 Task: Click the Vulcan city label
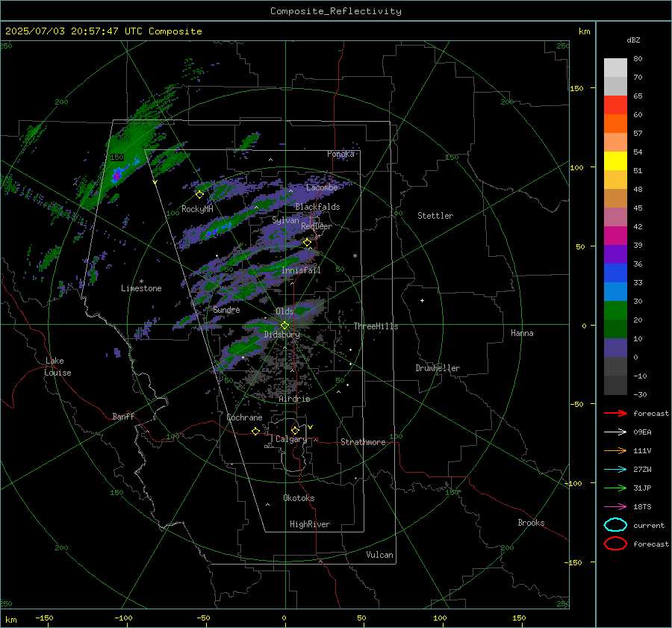pyautogui.click(x=379, y=555)
